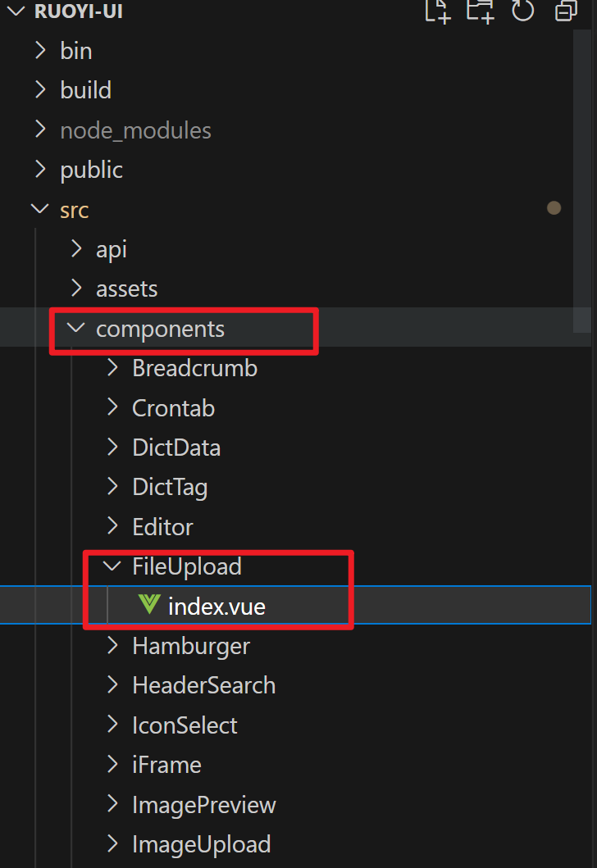The image size is (597, 868).
Task: Expand the Breadcrumb folder
Action: (x=194, y=368)
